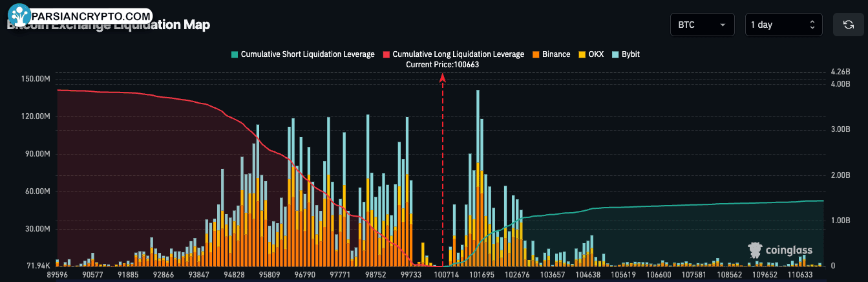Click the 105619 price axis label
Viewport: 868px width, 282px height.
point(622,275)
